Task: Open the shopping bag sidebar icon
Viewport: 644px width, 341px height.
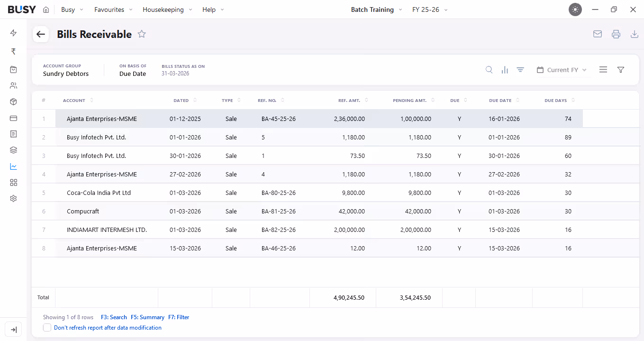Action: coord(13,70)
